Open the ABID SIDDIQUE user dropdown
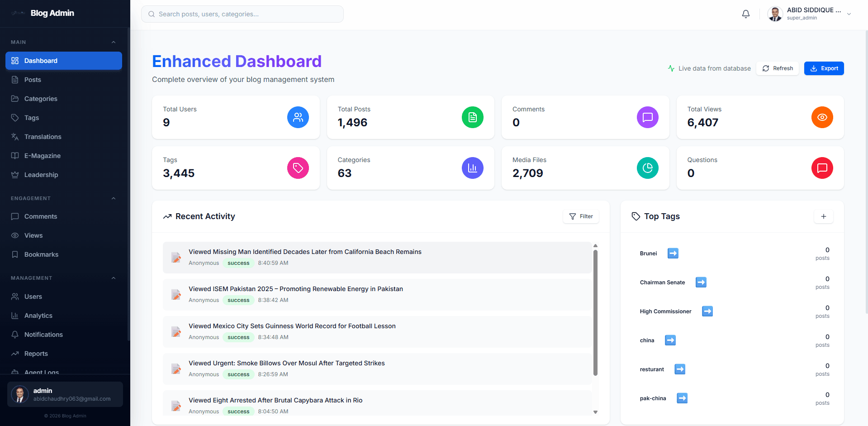 coord(810,14)
